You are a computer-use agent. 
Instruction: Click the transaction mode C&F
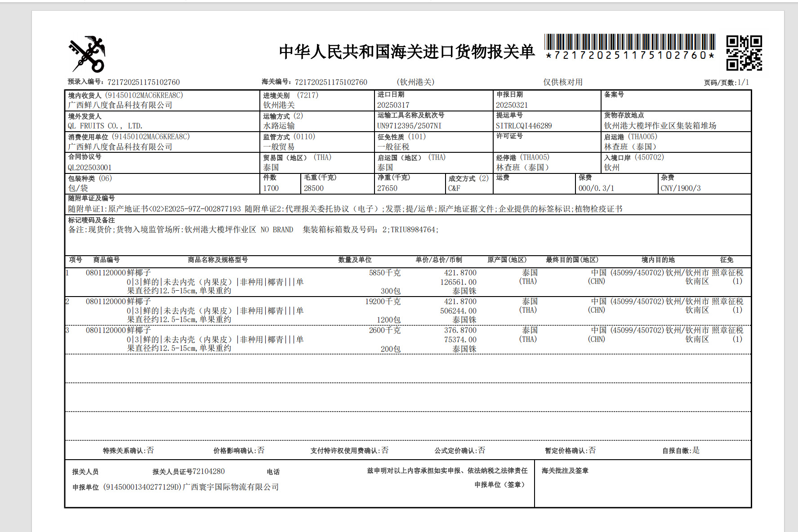[454, 188]
